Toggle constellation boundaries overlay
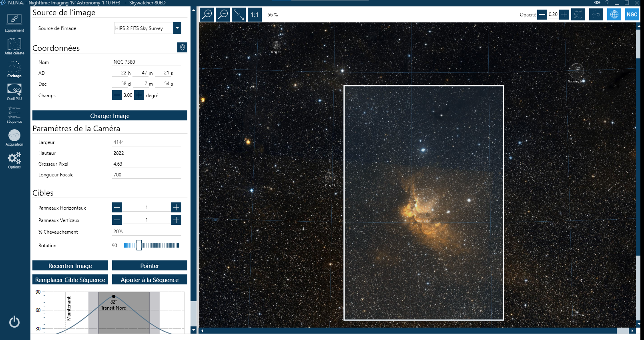 (578, 14)
